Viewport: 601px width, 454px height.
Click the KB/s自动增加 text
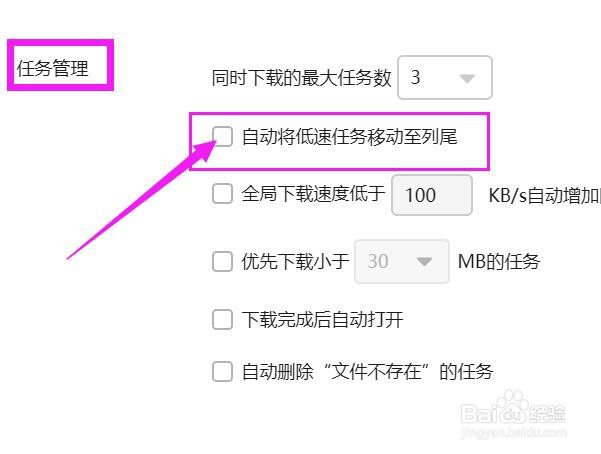click(544, 195)
